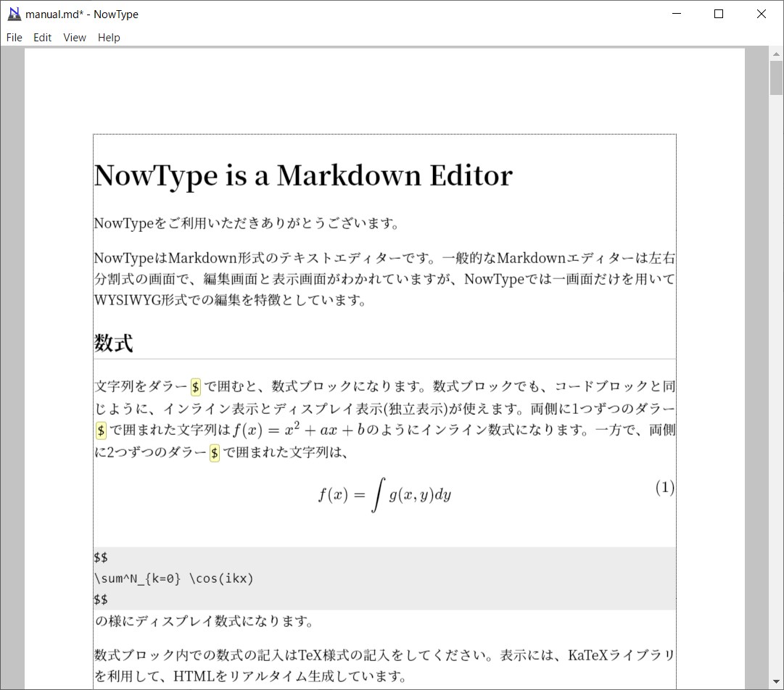Select the first highlighted dollar marker after ダラー
The image size is (784, 690).
[194, 386]
